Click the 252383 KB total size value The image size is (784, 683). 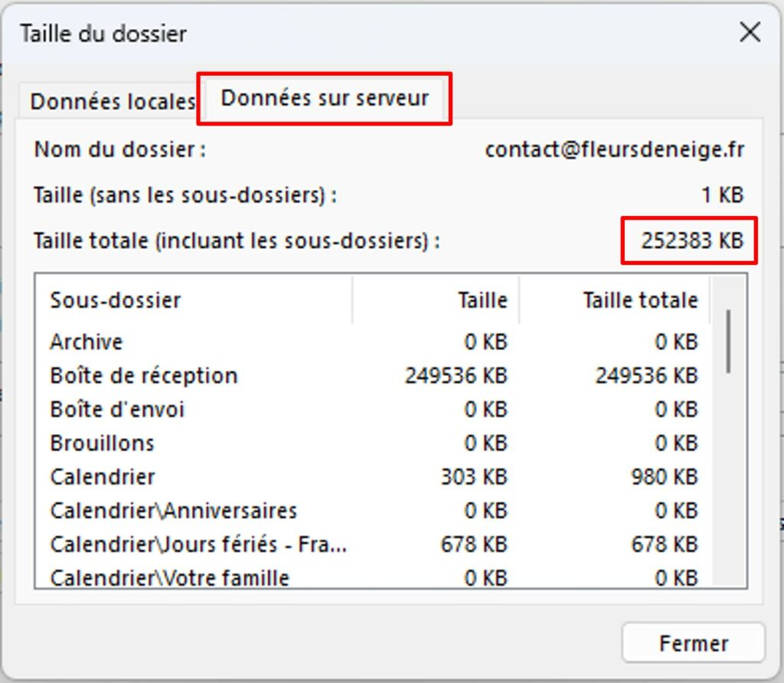(x=691, y=240)
